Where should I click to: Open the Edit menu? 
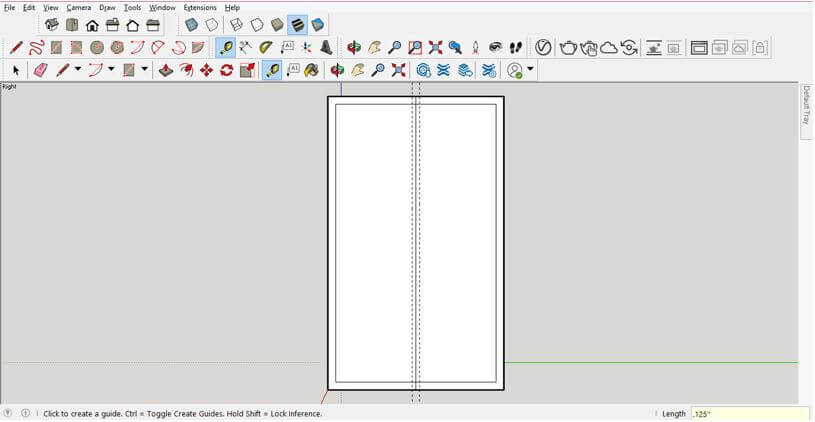(29, 8)
